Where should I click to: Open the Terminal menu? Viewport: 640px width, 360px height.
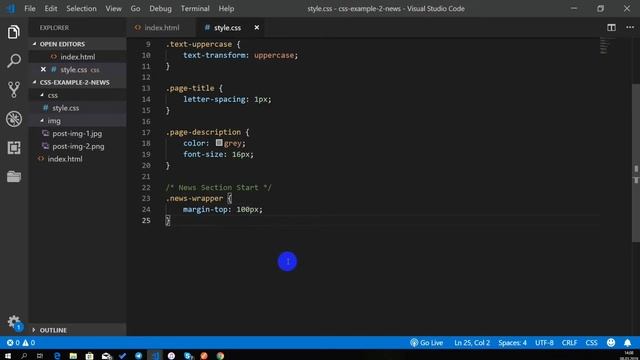coord(195,8)
